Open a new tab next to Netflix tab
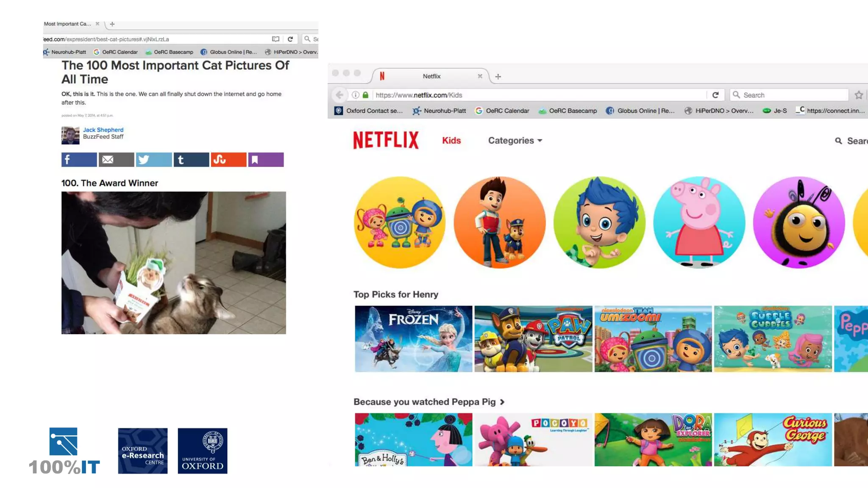 (x=498, y=77)
